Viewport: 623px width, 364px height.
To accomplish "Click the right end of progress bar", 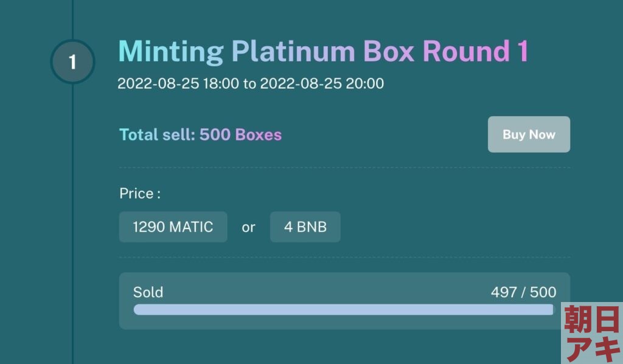I will tap(550, 310).
